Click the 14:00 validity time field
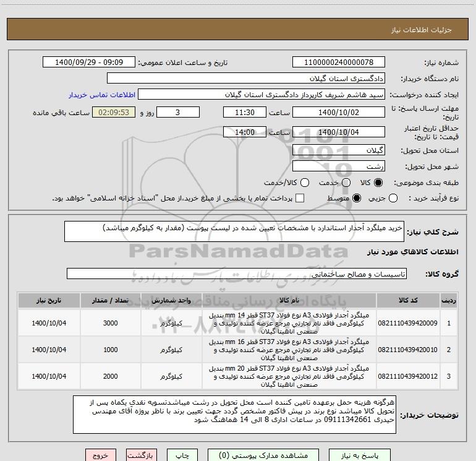This screenshot has width=476, height=461. tap(245, 132)
